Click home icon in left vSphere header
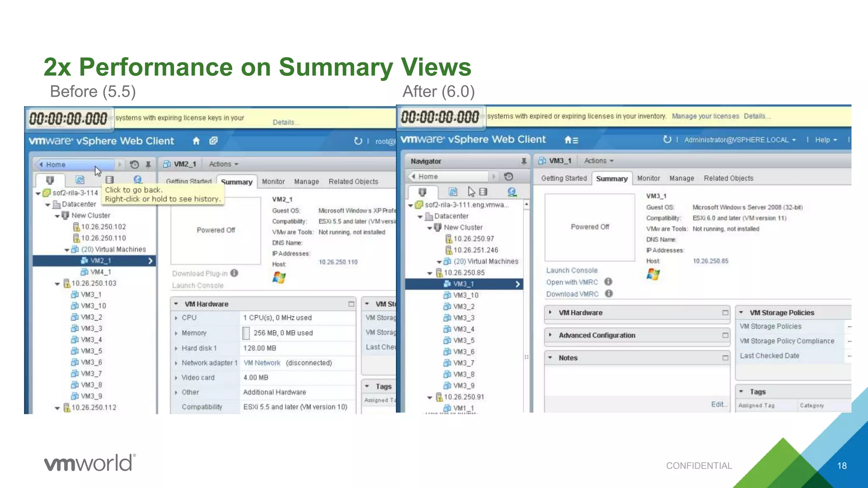The image size is (868, 488). 196,141
